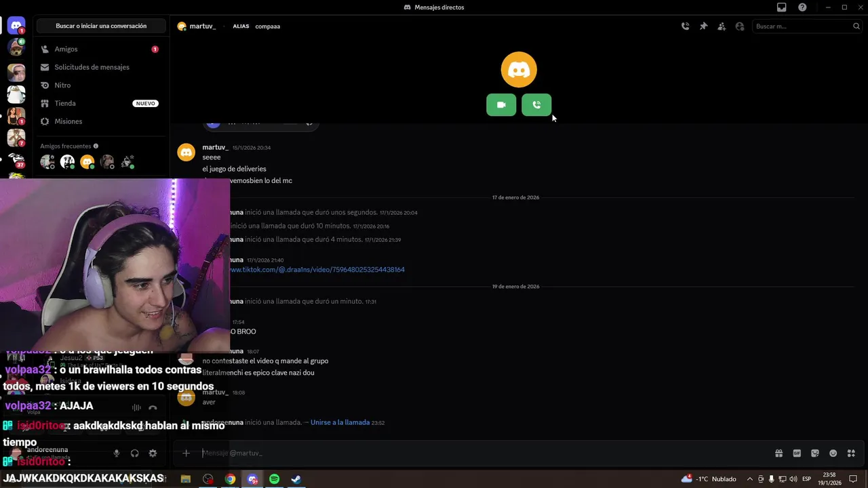
Task: Focus the Mensaje @martuv_ text box
Action: click(485, 453)
